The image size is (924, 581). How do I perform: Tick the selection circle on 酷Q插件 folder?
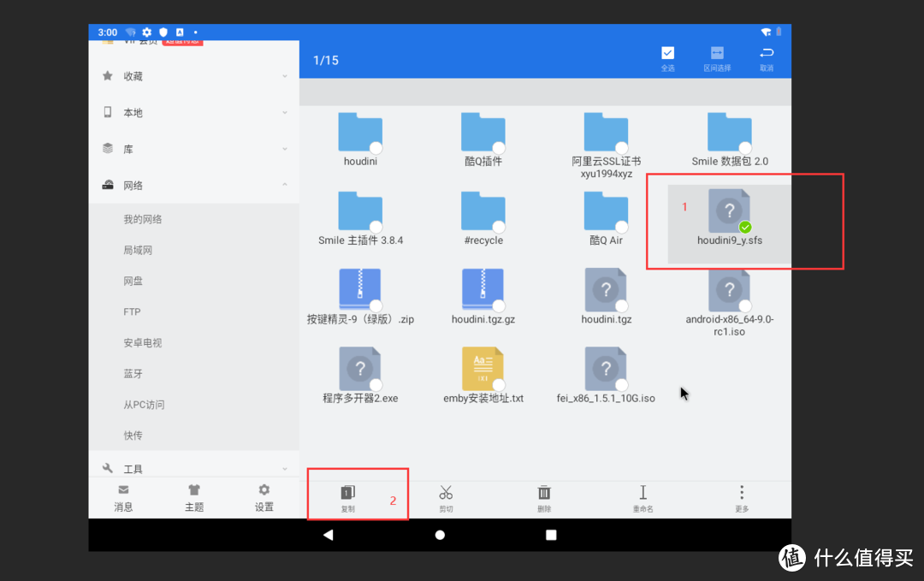[x=499, y=147]
